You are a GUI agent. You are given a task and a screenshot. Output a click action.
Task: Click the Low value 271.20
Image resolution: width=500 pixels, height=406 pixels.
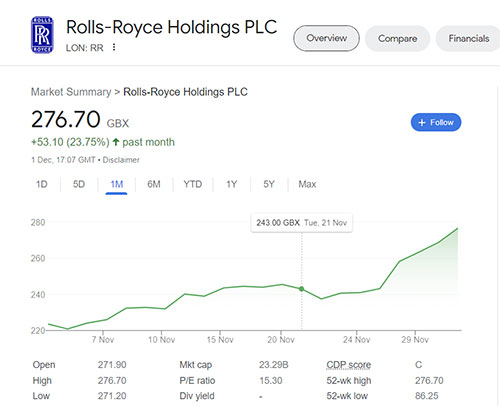pyautogui.click(x=112, y=396)
